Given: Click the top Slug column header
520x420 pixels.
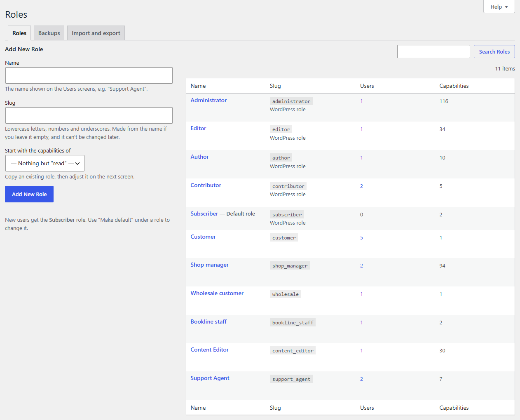Looking at the screenshot, I should coord(275,86).
